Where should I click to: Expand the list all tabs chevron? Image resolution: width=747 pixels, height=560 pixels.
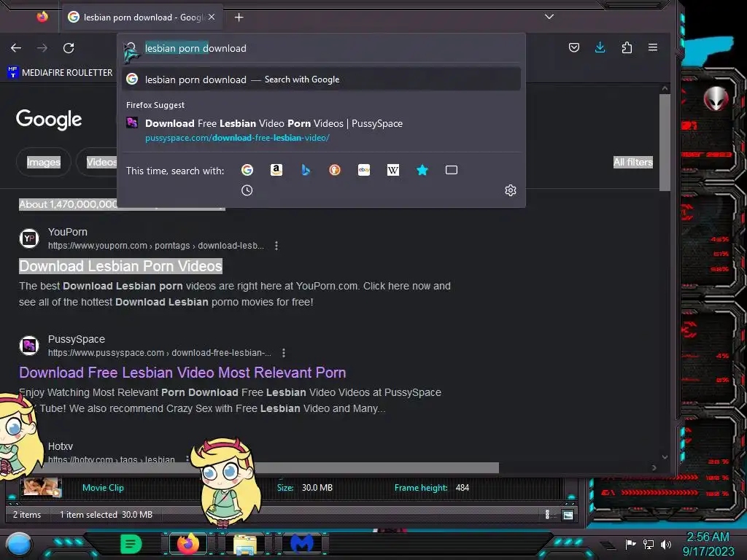[549, 17]
